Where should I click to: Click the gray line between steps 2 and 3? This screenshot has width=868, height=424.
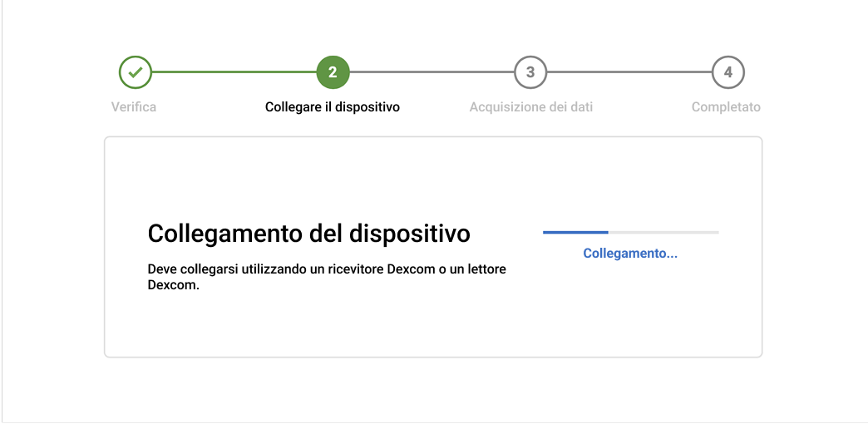[432, 72]
